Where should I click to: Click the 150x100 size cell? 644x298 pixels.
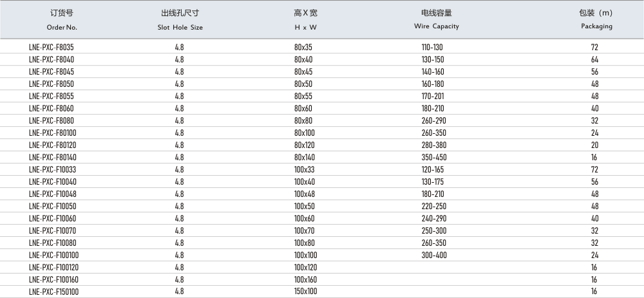(x=306, y=292)
